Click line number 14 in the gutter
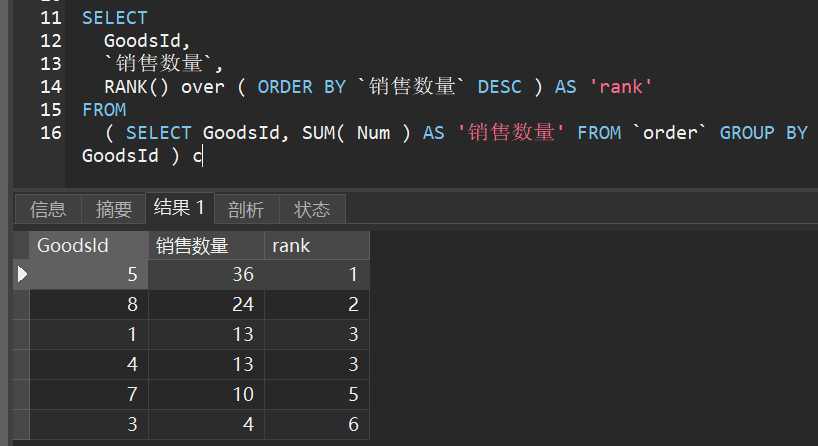 50,86
